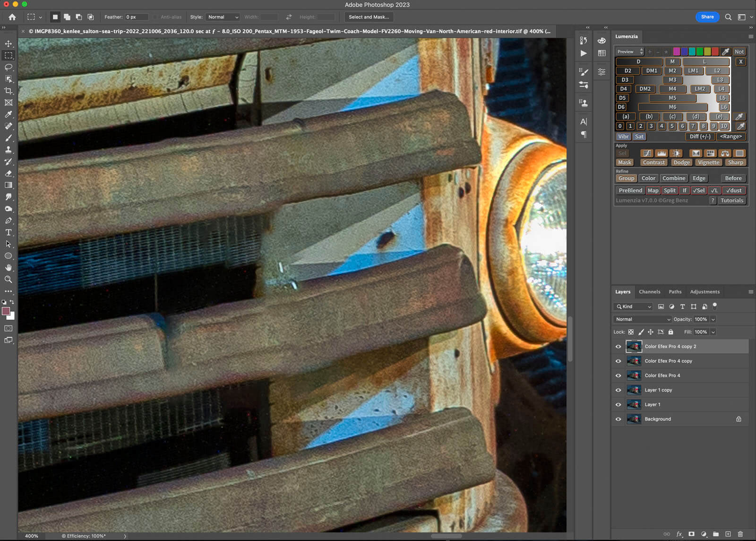Select the Hand tool
This screenshot has width=756, height=541.
click(9, 268)
